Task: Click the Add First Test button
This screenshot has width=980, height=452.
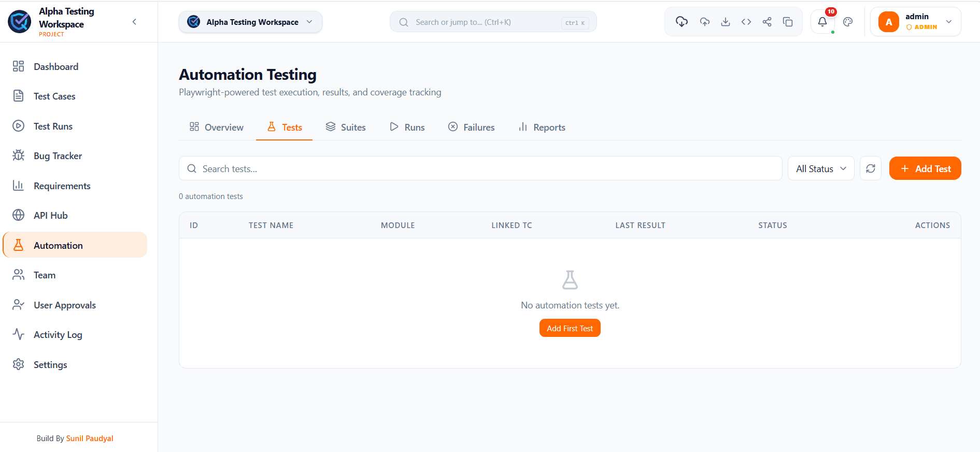Action: [x=570, y=328]
